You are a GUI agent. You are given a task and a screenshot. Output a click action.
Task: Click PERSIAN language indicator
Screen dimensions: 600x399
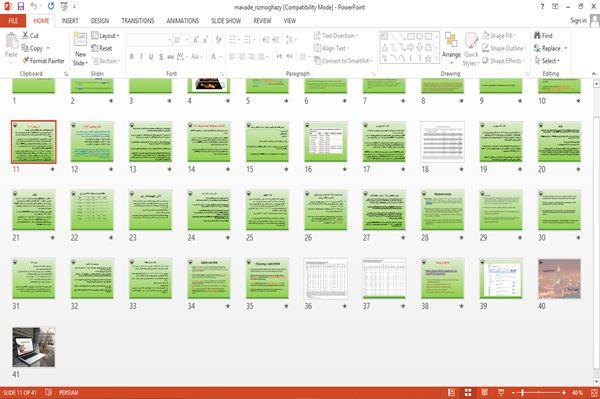tap(68, 392)
